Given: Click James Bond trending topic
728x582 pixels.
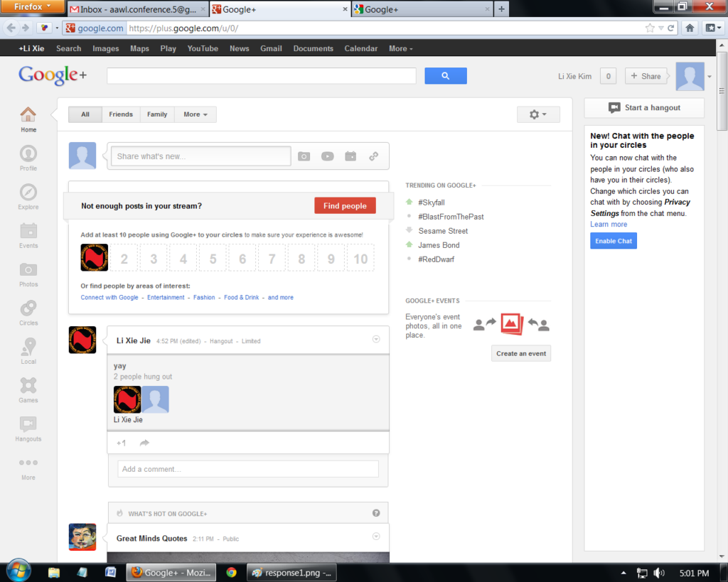Looking at the screenshot, I should (439, 245).
